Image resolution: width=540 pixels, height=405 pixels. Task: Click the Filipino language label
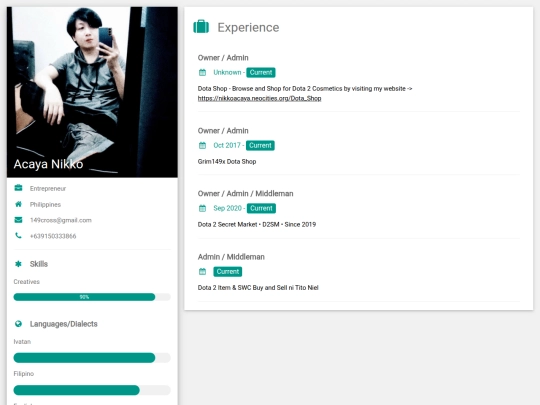[24, 374]
